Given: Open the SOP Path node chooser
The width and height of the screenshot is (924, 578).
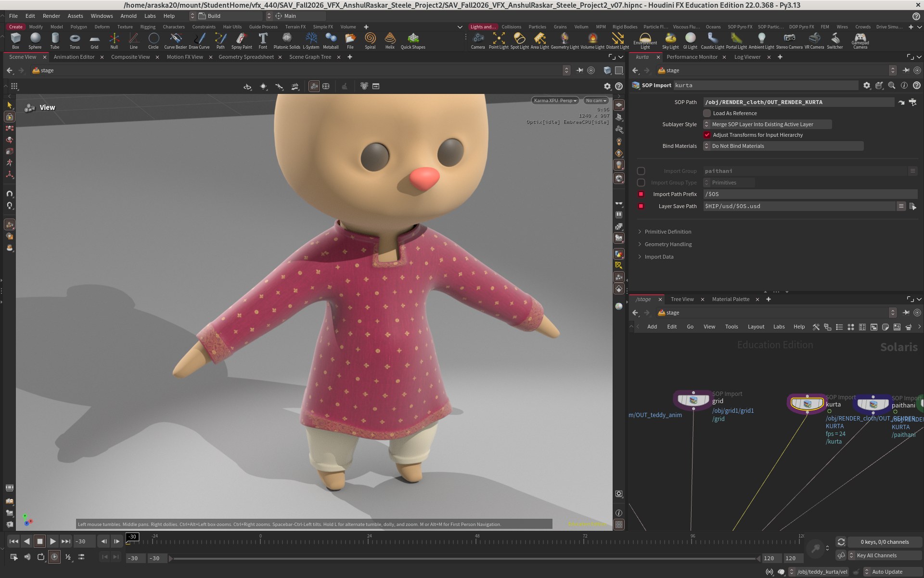Looking at the screenshot, I should coord(912,102).
